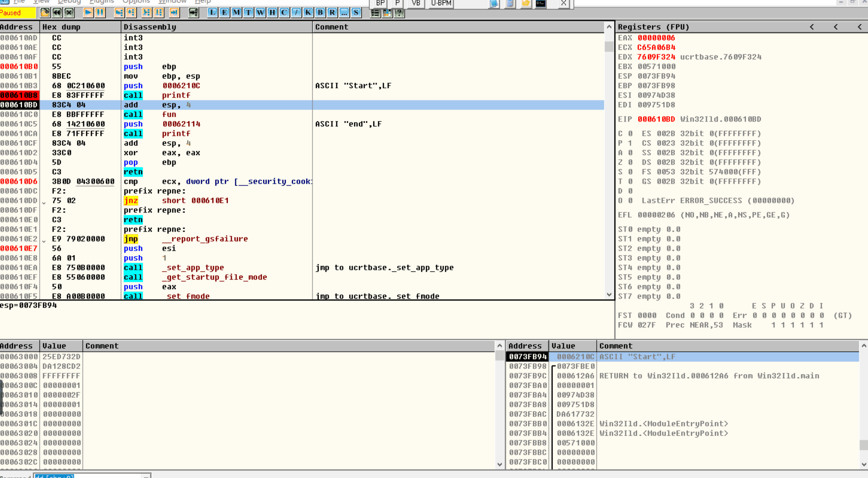Click the disassembly pane scrollbar thumb

click(x=609, y=46)
